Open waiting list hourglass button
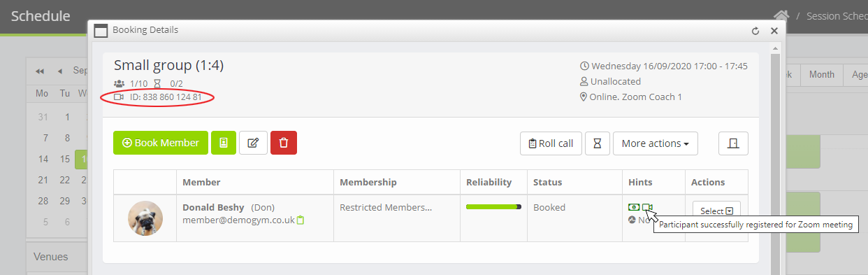Image resolution: width=868 pixels, height=275 pixels. [x=597, y=143]
